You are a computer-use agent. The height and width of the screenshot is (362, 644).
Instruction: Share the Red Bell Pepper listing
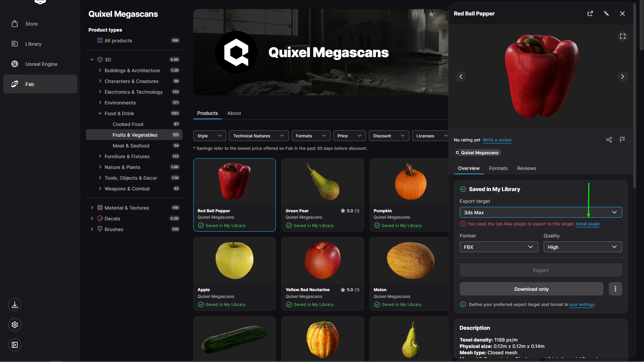[x=609, y=140]
